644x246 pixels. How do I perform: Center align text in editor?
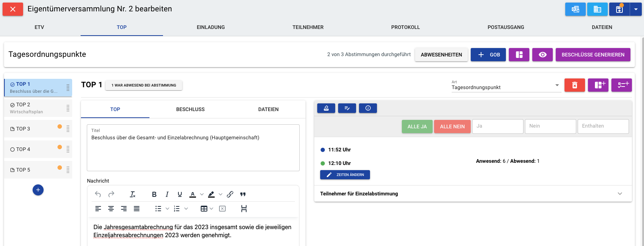tap(111, 209)
